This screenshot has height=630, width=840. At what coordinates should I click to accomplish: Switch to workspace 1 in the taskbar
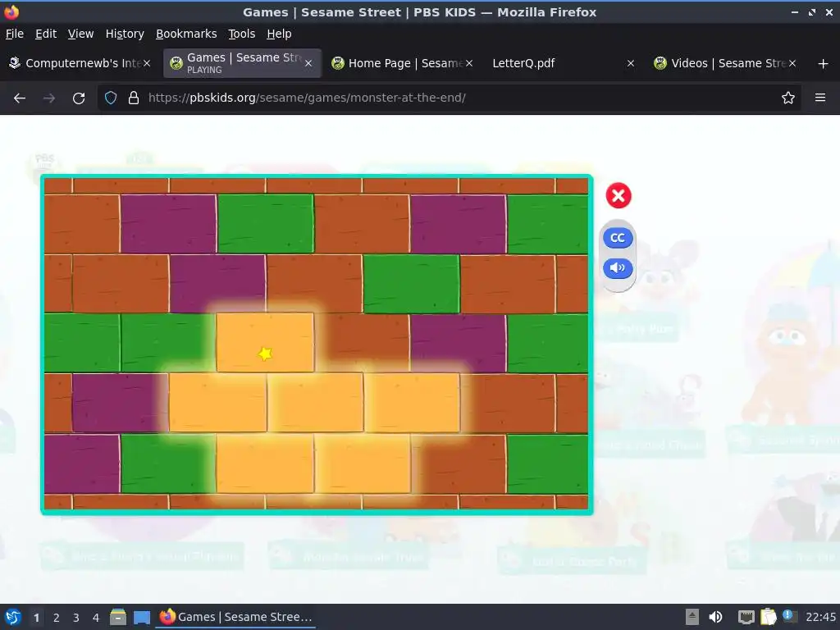[36, 618]
